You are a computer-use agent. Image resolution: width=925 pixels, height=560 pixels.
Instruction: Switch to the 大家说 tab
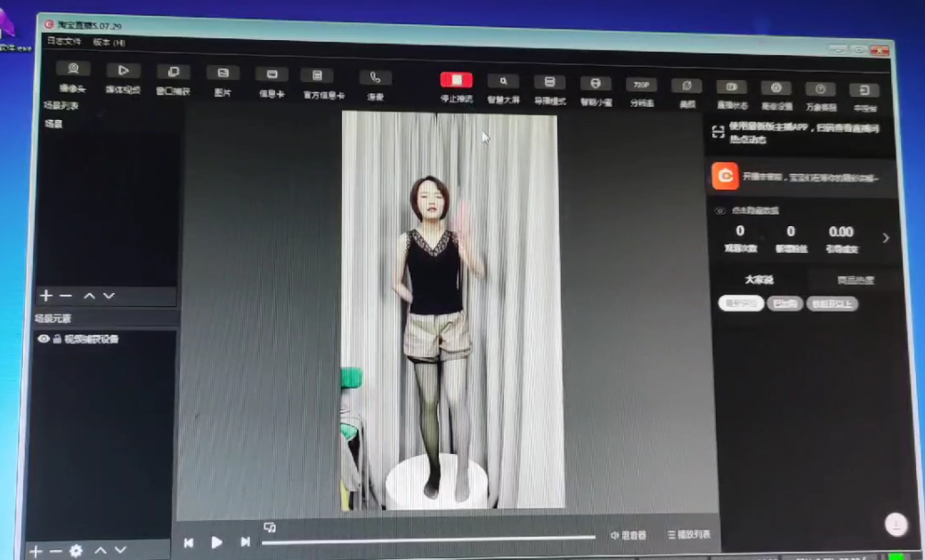(x=759, y=280)
